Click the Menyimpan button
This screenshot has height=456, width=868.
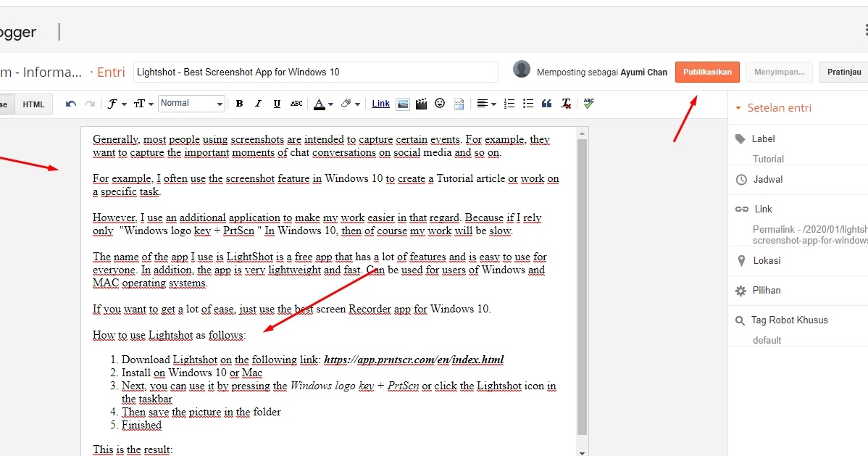click(780, 72)
